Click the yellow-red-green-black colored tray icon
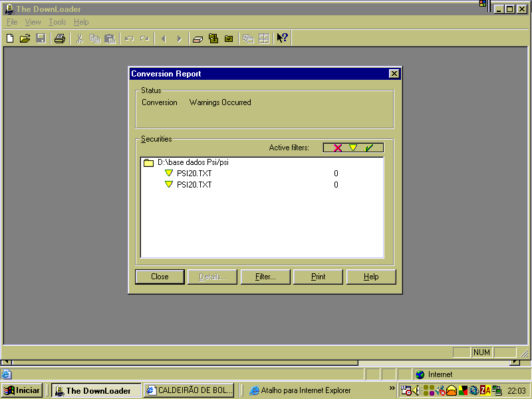Image resolution: width=532 pixels, height=399 pixels. click(463, 390)
